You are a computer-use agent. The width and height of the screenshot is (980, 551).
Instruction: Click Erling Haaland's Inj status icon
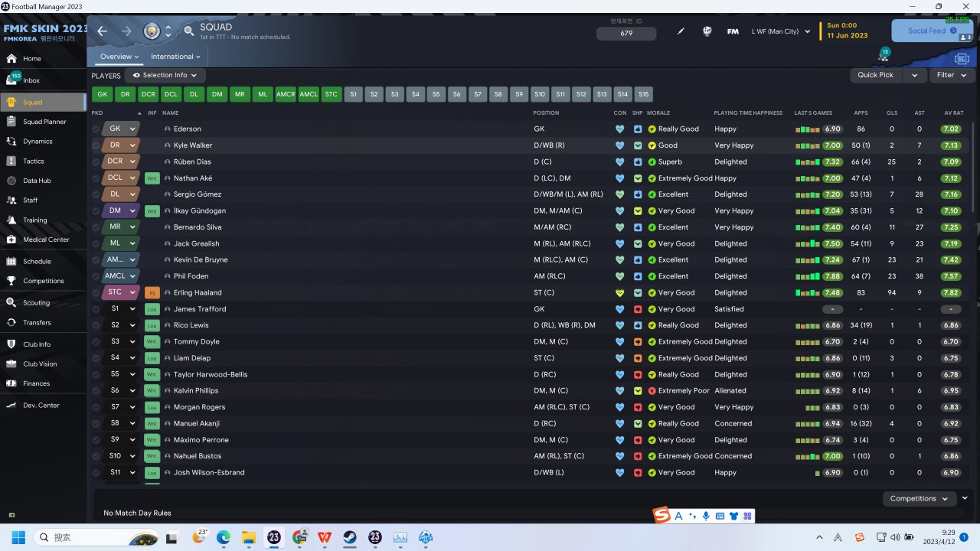pos(152,292)
